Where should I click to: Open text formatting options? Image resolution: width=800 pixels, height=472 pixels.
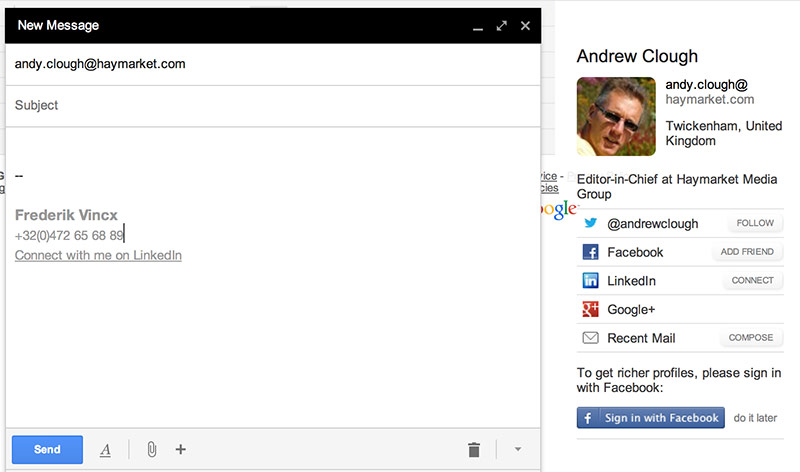105,450
